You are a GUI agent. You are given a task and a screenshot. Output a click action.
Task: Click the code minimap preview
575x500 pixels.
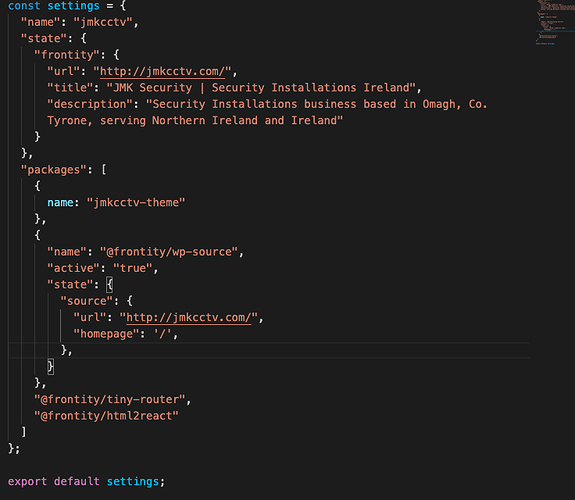coord(554,23)
